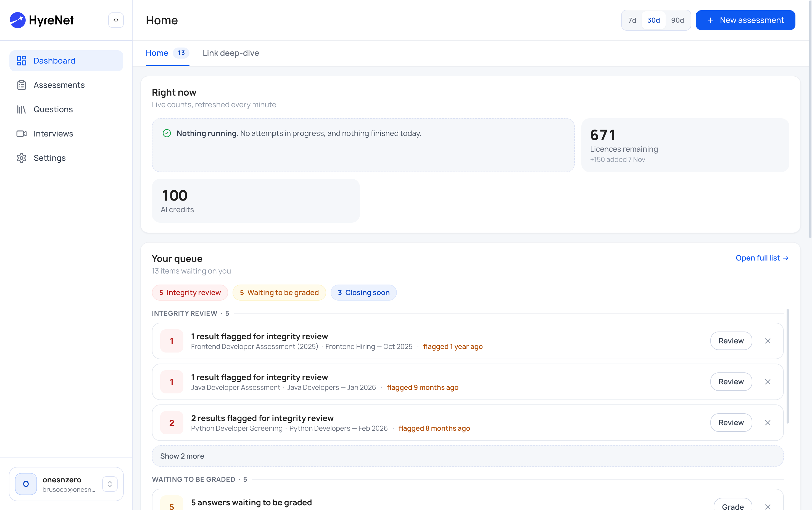Viewport: 812px width, 510px height.
Task: Click the count badge on Frontend Developer Assessment row
Action: 172,341
